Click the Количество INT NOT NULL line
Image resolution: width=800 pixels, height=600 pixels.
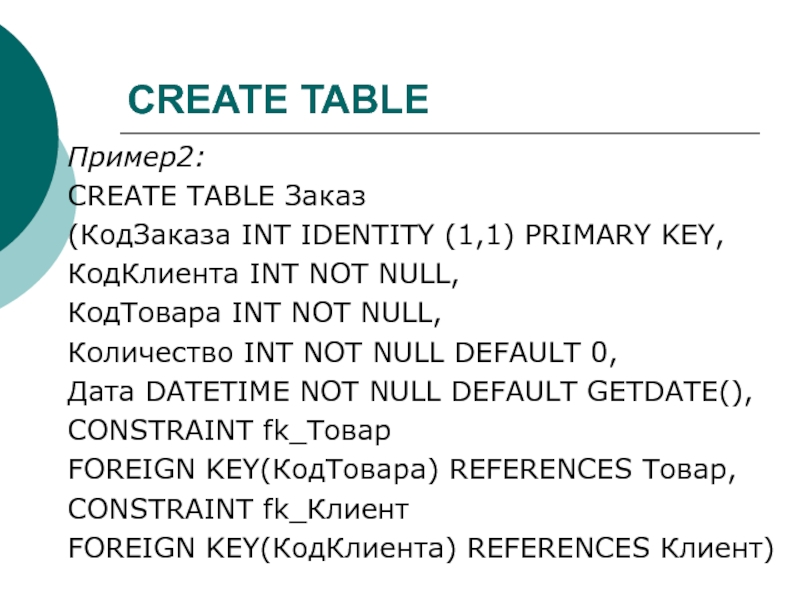pyautogui.click(x=342, y=353)
